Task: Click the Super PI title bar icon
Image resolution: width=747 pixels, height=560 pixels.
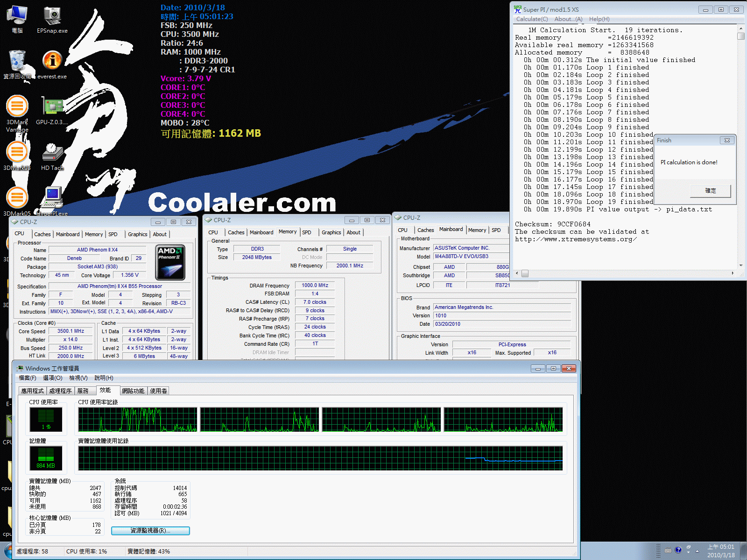Action: (517, 9)
